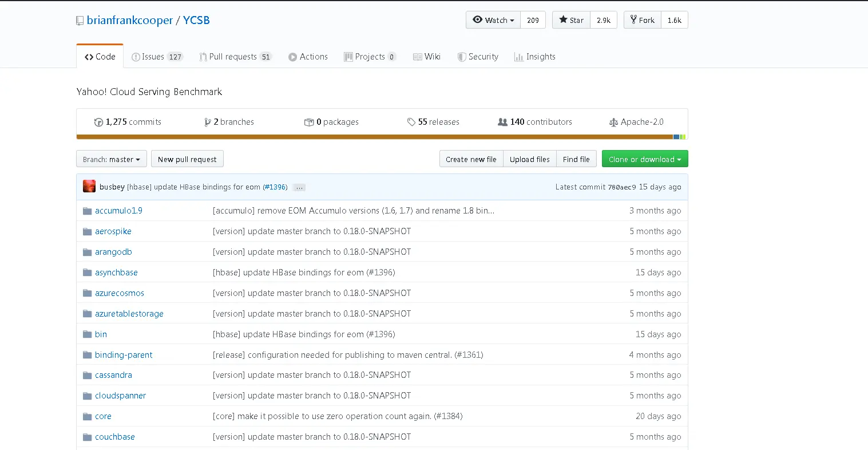Open the Branch: master selector
The width and height of the screenshot is (868, 450).
(112, 159)
